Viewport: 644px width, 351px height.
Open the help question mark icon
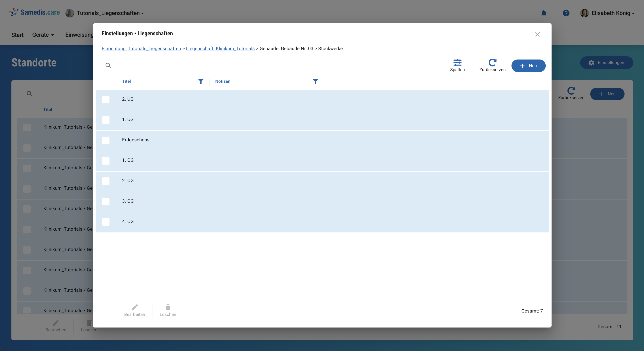point(566,13)
